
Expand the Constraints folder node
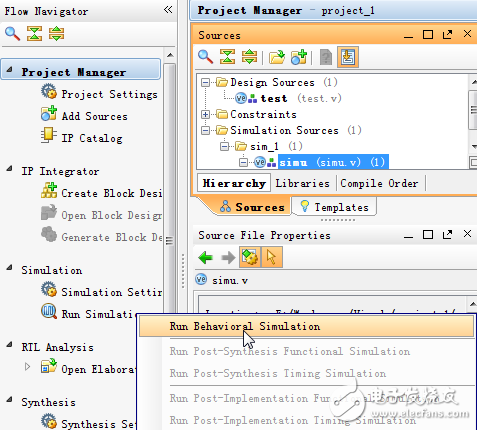point(206,114)
